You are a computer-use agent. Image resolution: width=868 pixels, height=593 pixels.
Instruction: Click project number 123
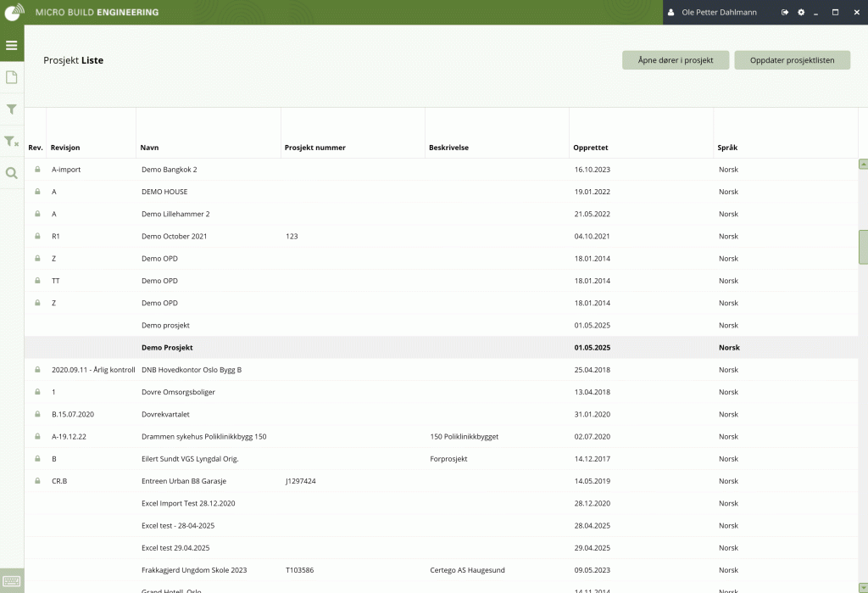pos(292,236)
